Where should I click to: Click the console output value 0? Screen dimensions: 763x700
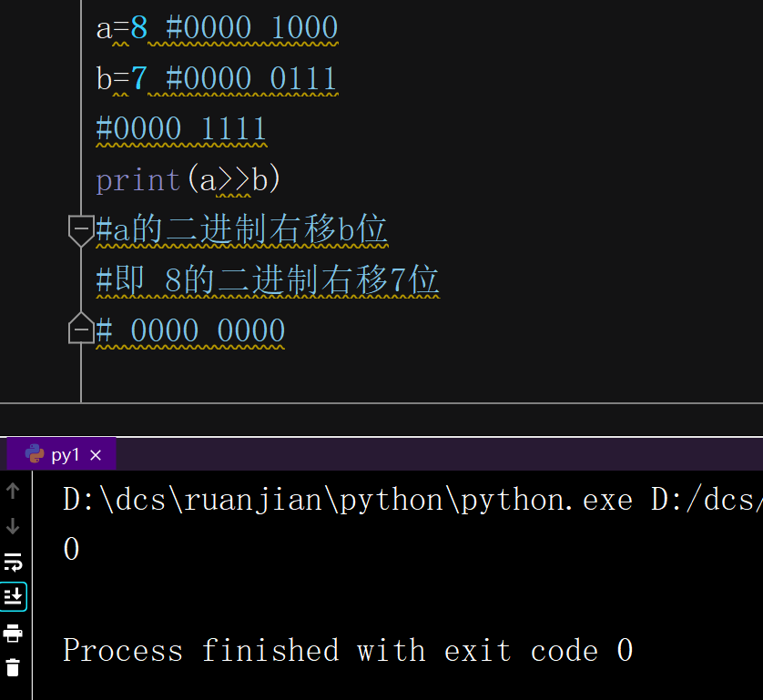point(71,550)
